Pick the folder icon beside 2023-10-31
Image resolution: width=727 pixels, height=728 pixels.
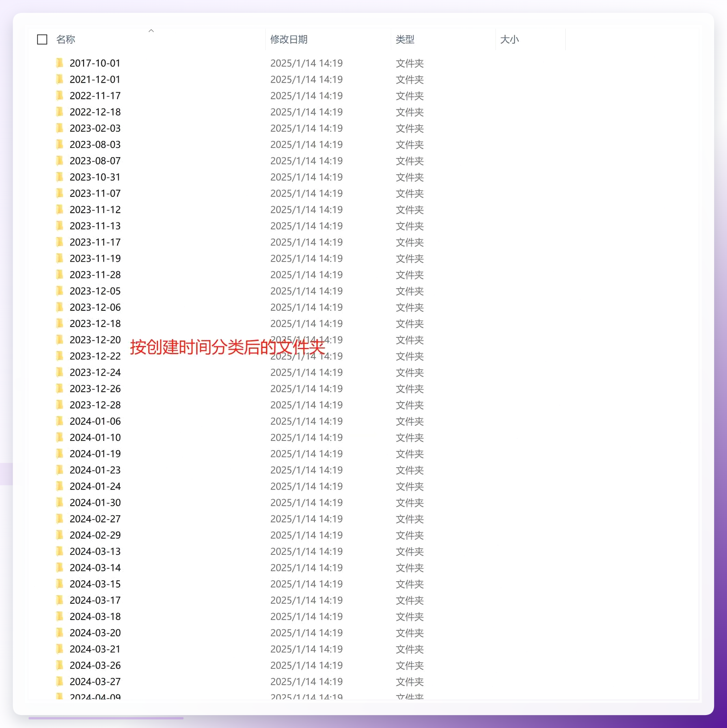coord(60,177)
